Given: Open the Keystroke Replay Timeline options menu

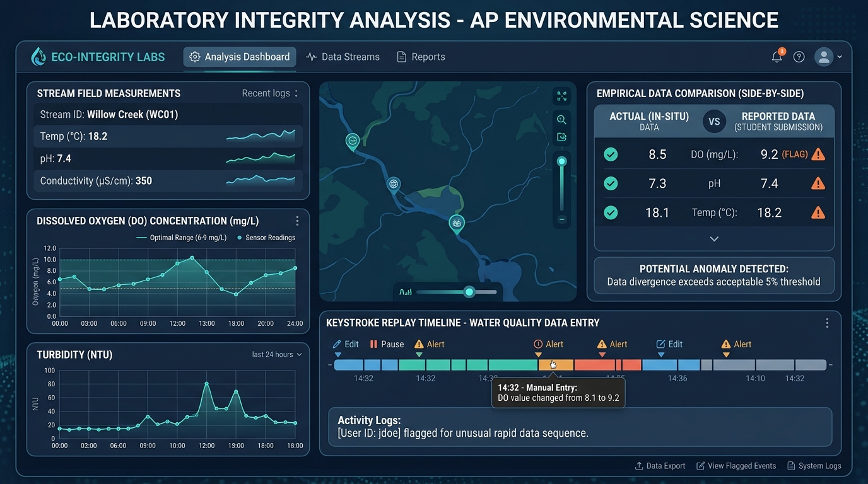Looking at the screenshot, I should pyautogui.click(x=827, y=323).
